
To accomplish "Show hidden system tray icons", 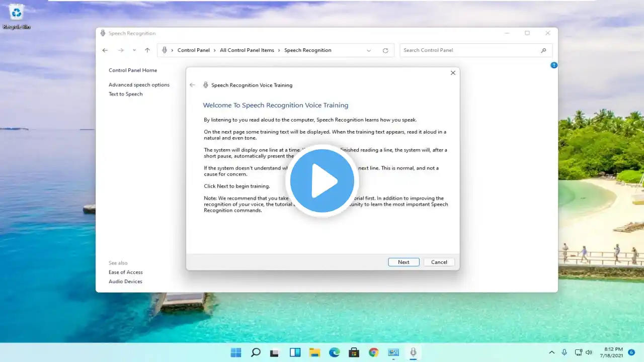I will pyautogui.click(x=551, y=352).
